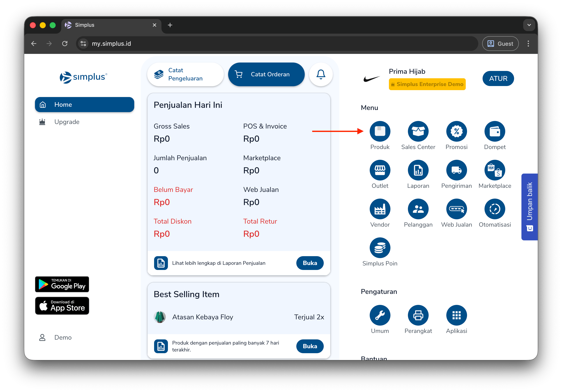Image resolution: width=562 pixels, height=392 pixels.
Task: Open the Umpan balik feedback tab
Action: click(529, 207)
